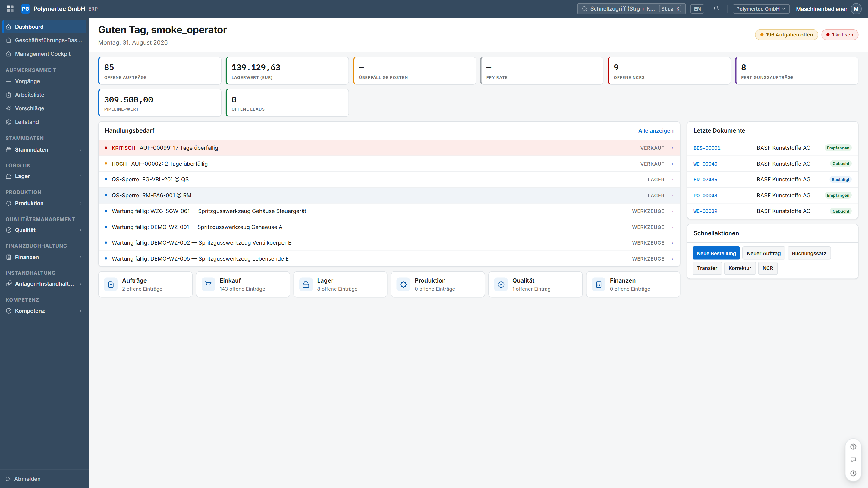Viewport: 868px width, 488px height.
Task: Open the Dashboard menu item
Action: (44, 27)
